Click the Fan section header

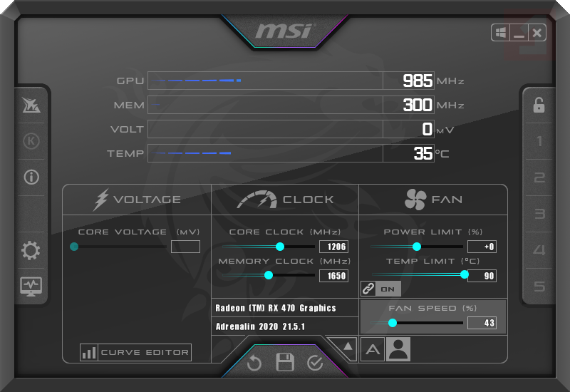(433, 200)
